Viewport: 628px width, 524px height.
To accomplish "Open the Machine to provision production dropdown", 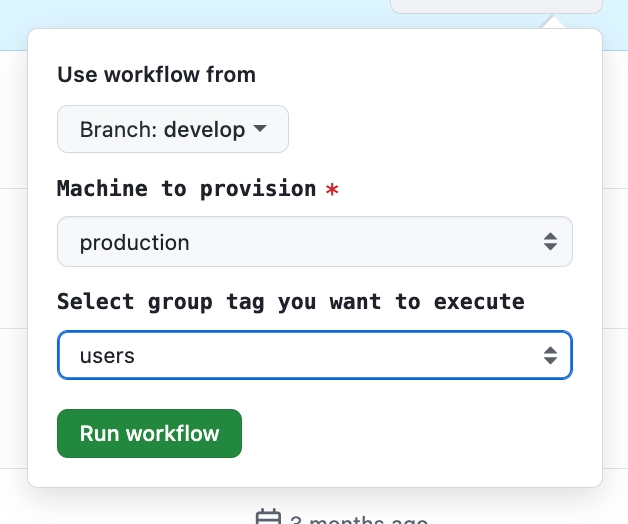I will (314, 242).
